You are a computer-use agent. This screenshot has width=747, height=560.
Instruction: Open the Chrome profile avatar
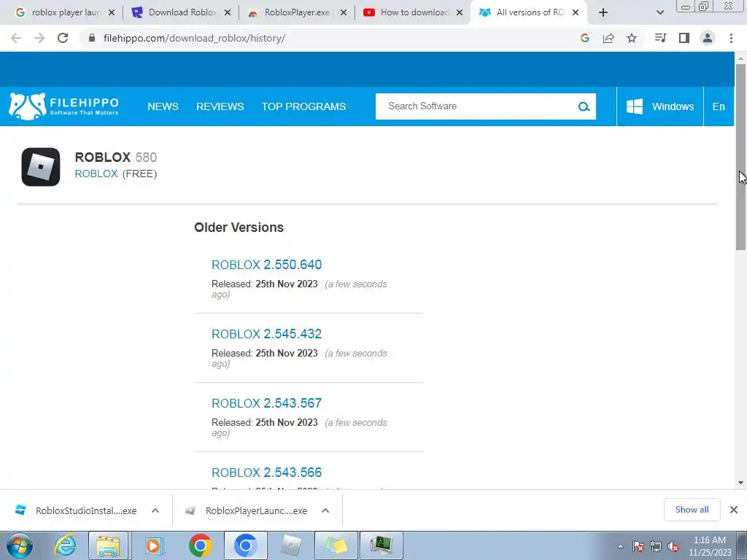coord(708,38)
